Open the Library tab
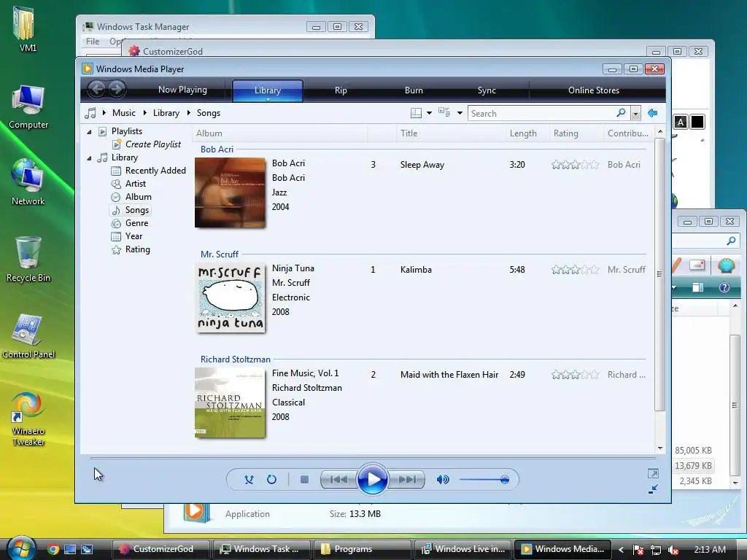 268,90
